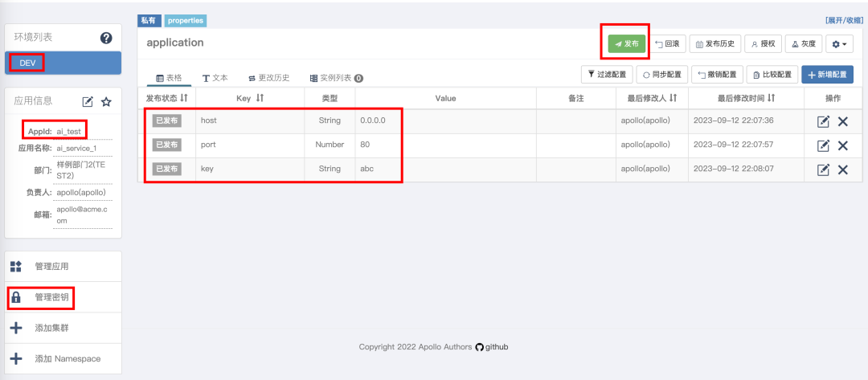Click edit icon for host row

tap(823, 121)
